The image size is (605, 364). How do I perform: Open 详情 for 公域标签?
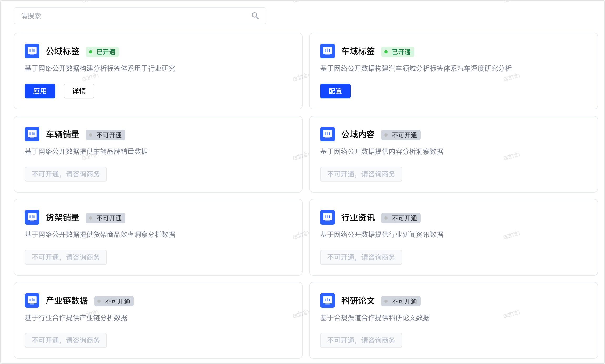[x=79, y=91]
